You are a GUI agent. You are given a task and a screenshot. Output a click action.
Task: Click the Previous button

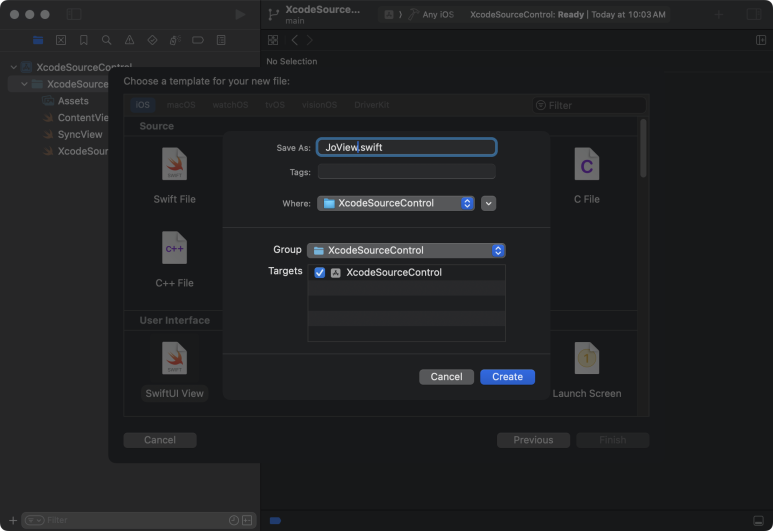pos(533,440)
